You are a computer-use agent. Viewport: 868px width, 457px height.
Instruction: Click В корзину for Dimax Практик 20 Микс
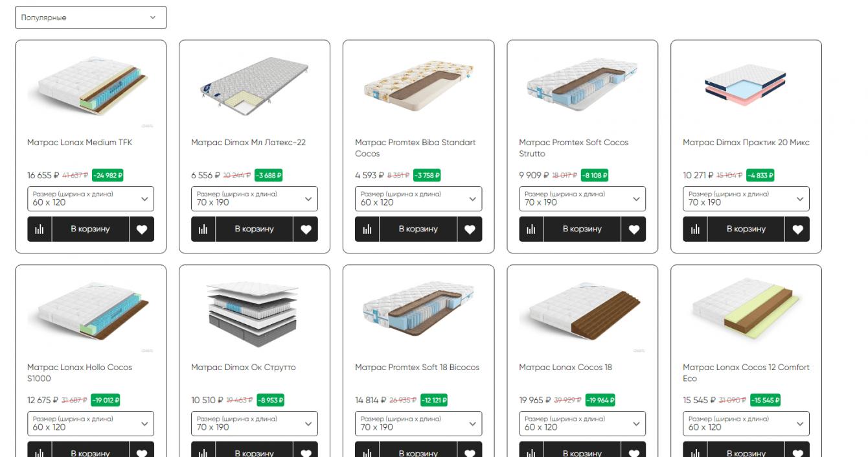point(746,229)
